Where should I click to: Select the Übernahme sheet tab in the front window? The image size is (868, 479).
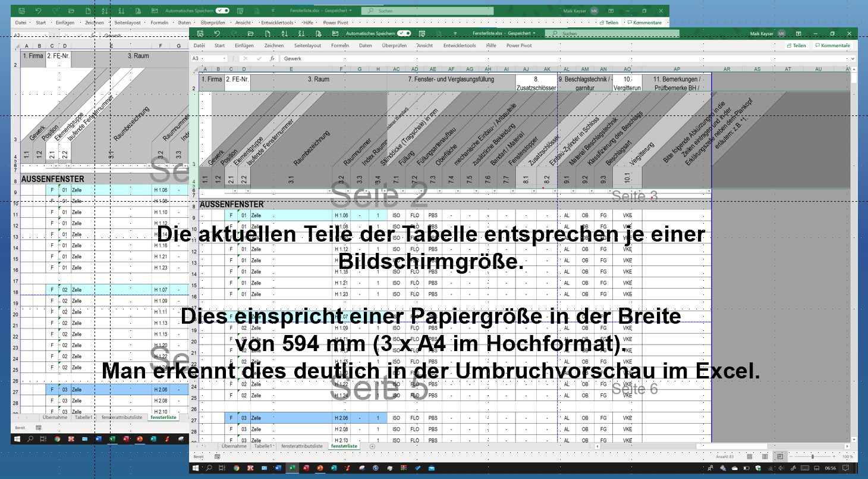(x=234, y=446)
